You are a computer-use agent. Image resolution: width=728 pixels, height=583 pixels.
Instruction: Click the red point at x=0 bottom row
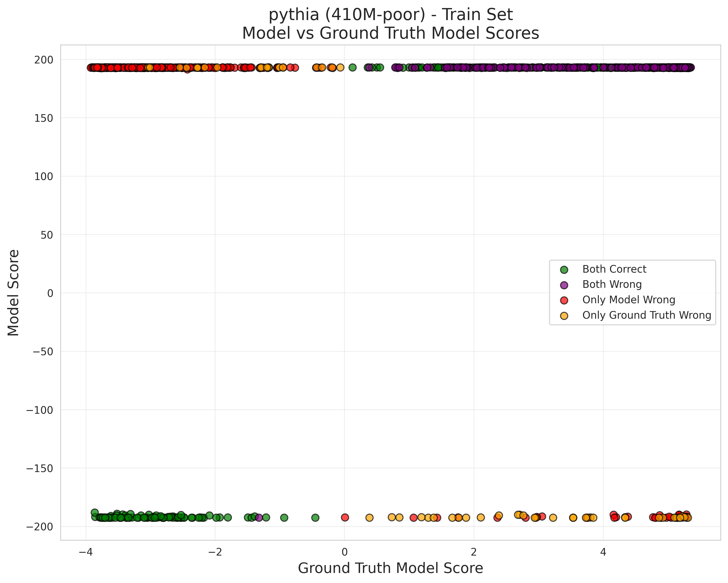345,517
